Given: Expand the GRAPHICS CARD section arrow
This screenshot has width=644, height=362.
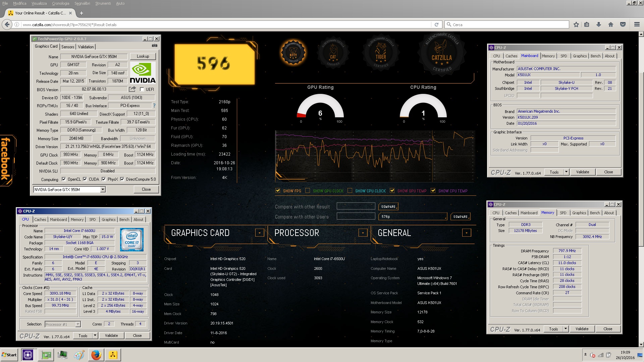Looking at the screenshot, I should tap(260, 233).
